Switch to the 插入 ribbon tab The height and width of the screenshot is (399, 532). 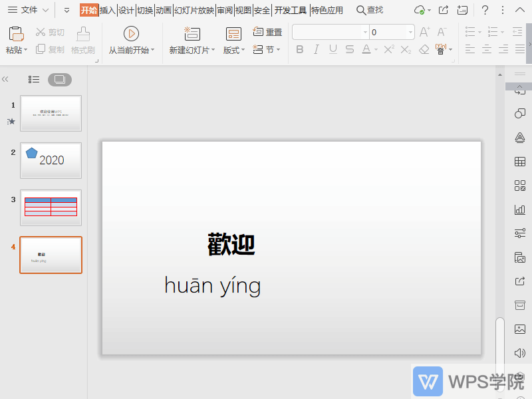[x=108, y=10]
